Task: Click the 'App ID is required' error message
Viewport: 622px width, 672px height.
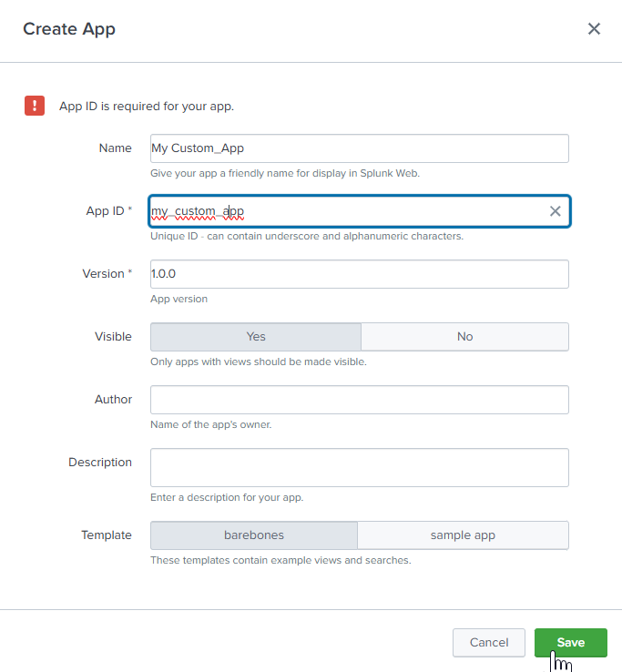Action: (147, 107)
